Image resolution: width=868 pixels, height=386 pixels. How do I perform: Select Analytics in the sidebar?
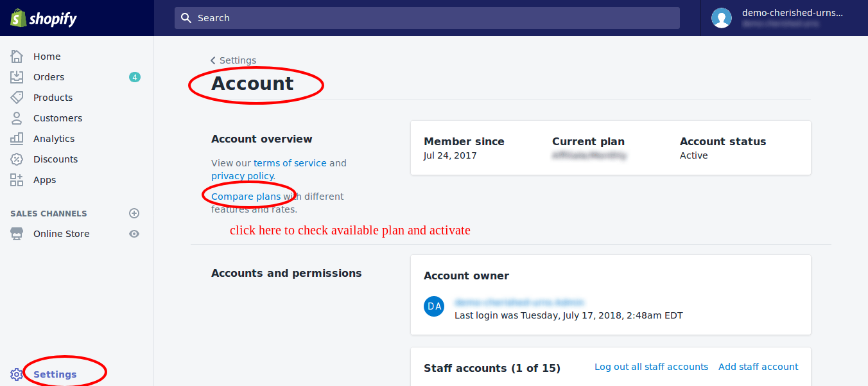(x=54, y=139)
